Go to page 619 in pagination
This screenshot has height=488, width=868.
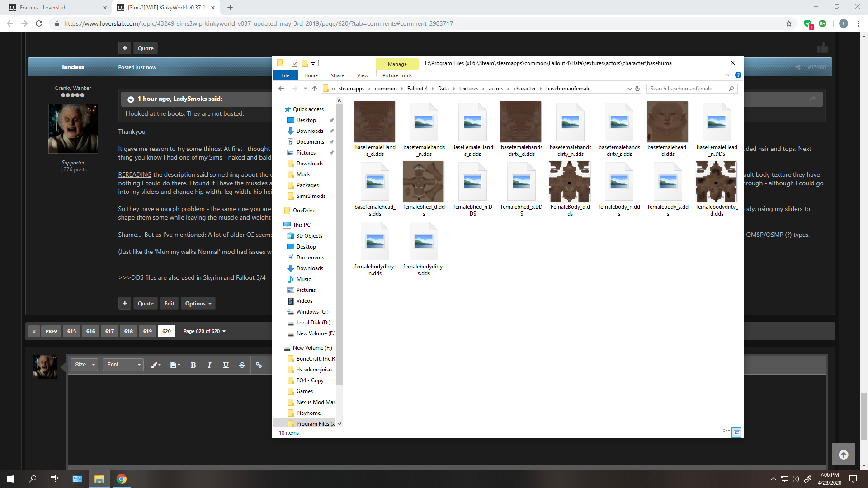tap(147, 331)
